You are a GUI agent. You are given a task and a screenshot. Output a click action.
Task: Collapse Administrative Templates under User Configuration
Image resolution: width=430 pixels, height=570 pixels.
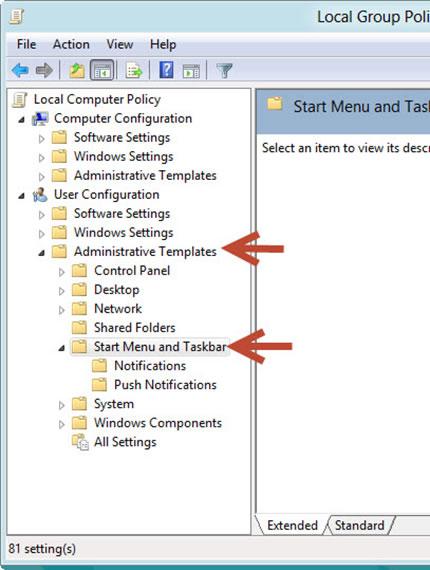point(42,253)
